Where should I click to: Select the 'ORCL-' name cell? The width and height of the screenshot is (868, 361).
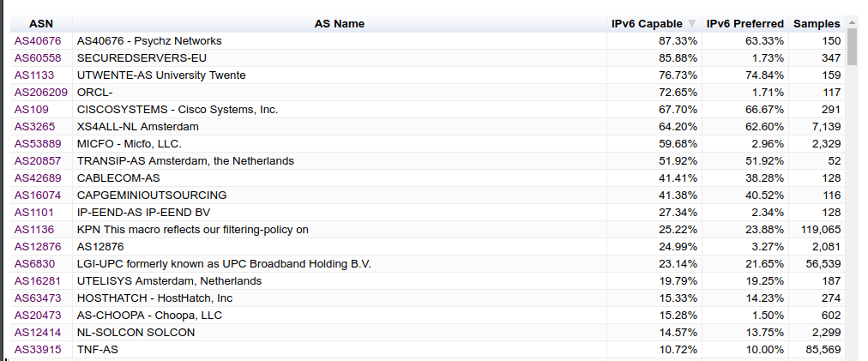pyautogui.click(x=340, y=93)
